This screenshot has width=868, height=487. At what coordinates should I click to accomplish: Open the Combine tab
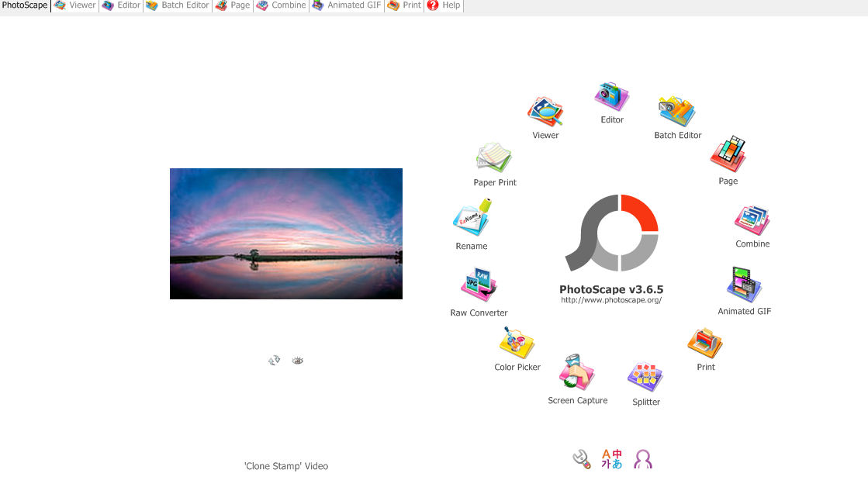click(281, 5)
